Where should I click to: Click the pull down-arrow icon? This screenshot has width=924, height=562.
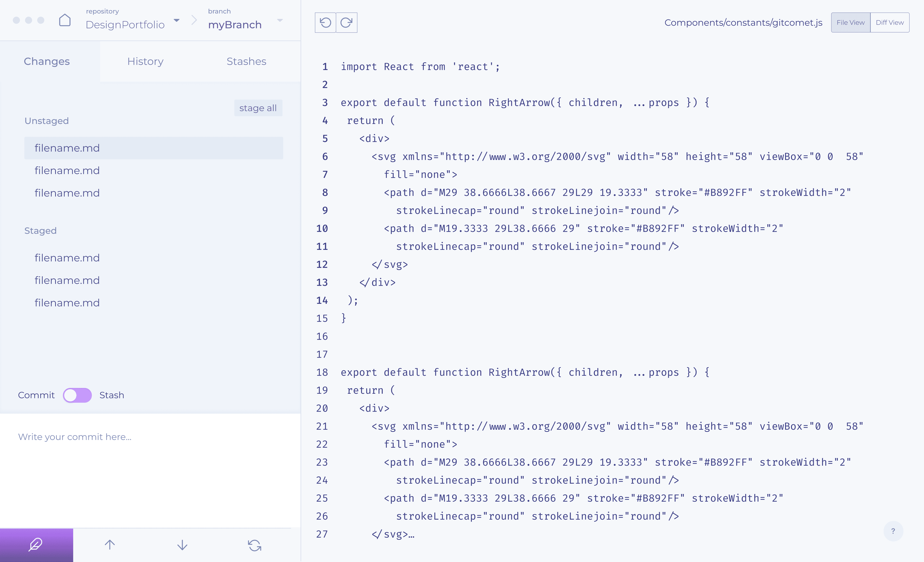pyautogui.click(x=182, y=545)
